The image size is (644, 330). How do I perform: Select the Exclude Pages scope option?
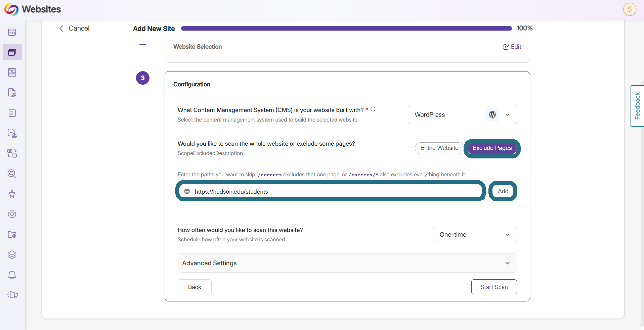tap(492, 148)
